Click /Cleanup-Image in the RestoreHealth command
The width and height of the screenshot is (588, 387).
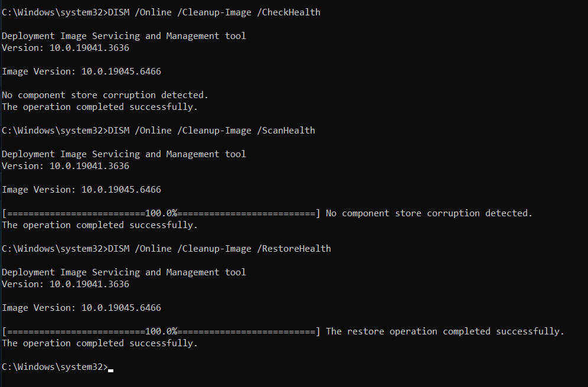214,249
